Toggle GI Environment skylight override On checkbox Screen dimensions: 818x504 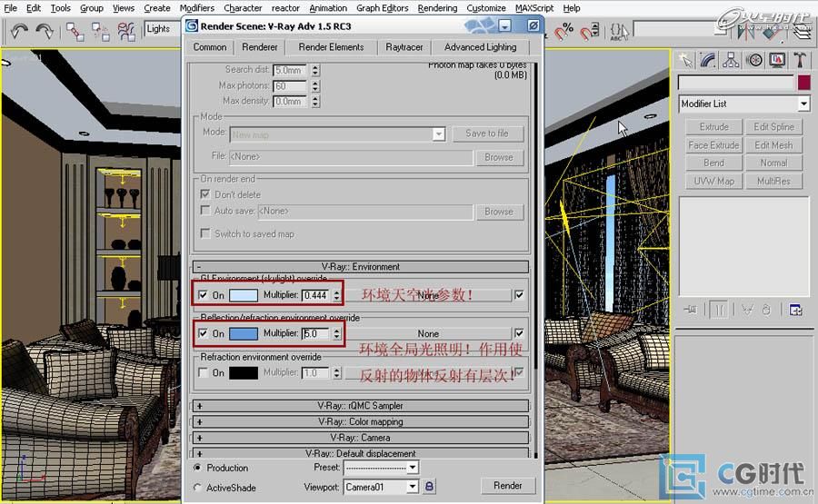point(203,295)
